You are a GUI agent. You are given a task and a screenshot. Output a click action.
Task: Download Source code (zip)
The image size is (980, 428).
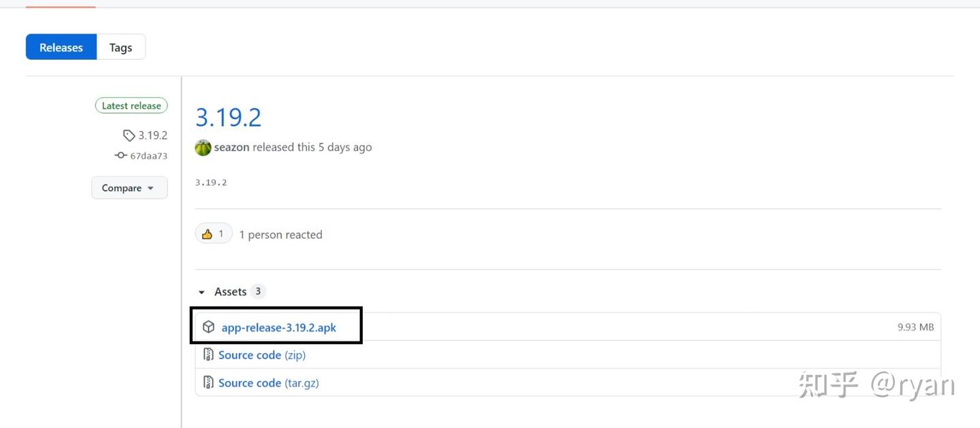pos(262,355)
